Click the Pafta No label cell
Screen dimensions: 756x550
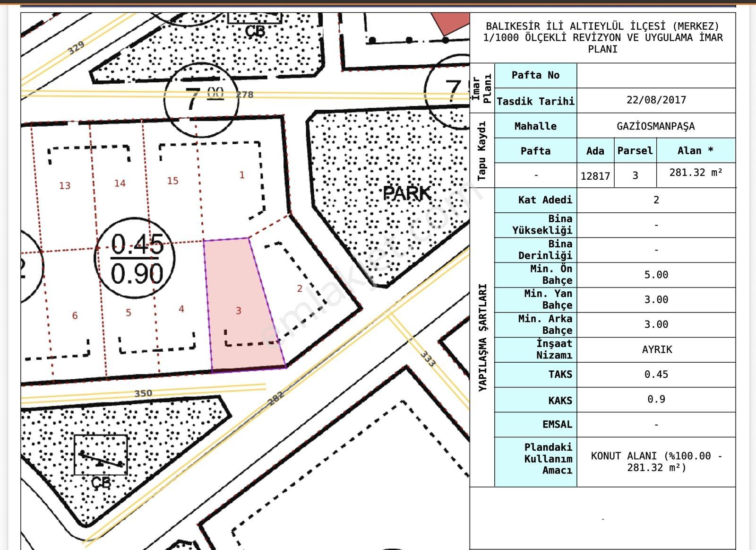tap(535, 75)
